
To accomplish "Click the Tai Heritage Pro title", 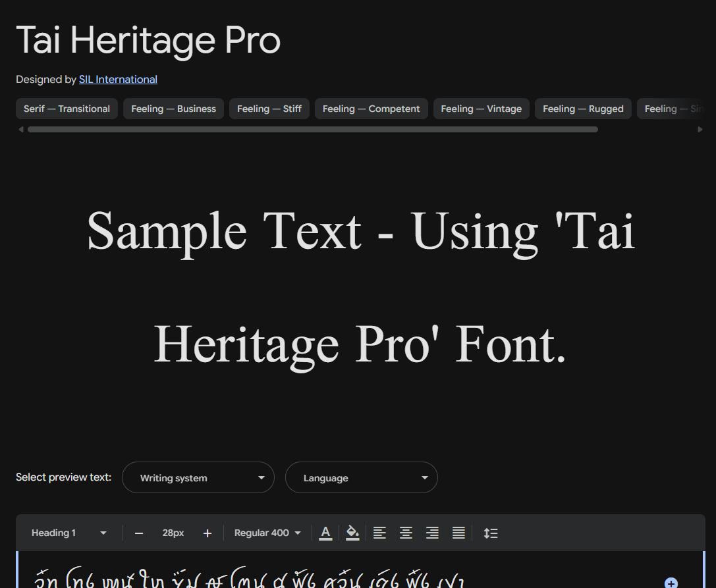I will coord(148,41).
